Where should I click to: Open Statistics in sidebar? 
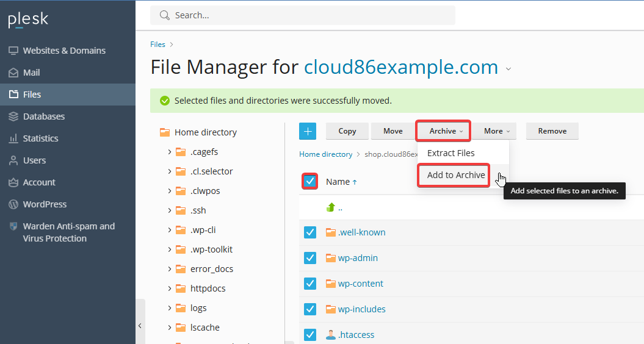pos(67,138)
